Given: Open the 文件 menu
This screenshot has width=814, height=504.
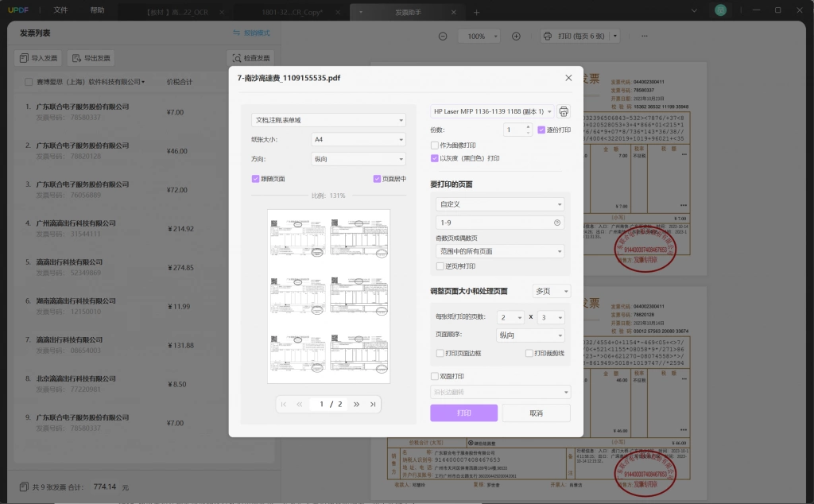Looking at the screenshot, I should tap(60, 10).
